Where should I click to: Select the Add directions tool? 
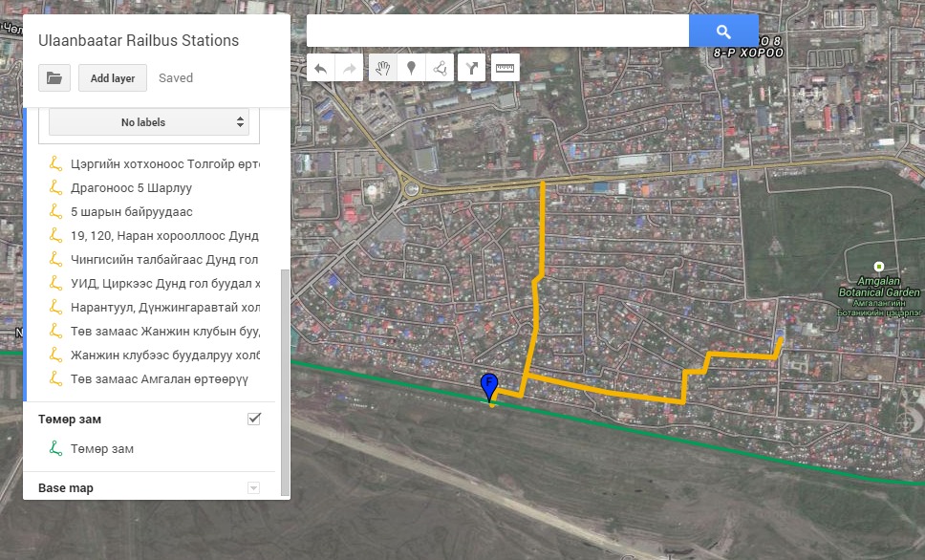coord(472,68)
